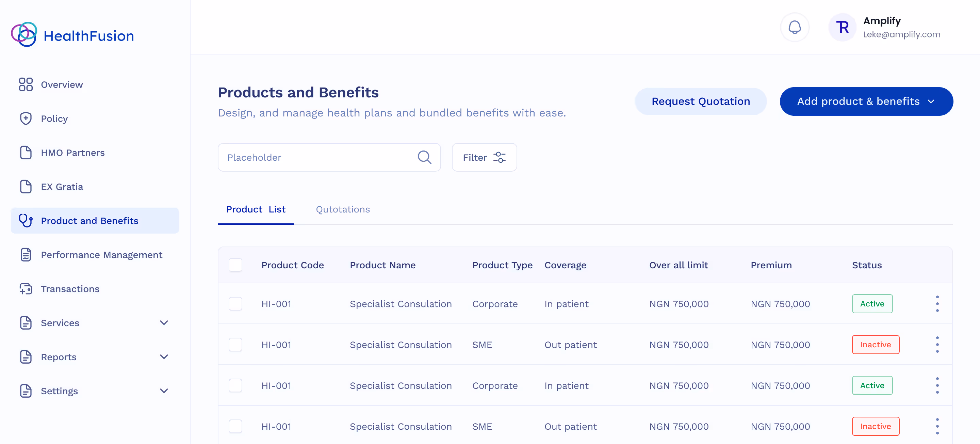Select the Product List tab

point(256,209)
